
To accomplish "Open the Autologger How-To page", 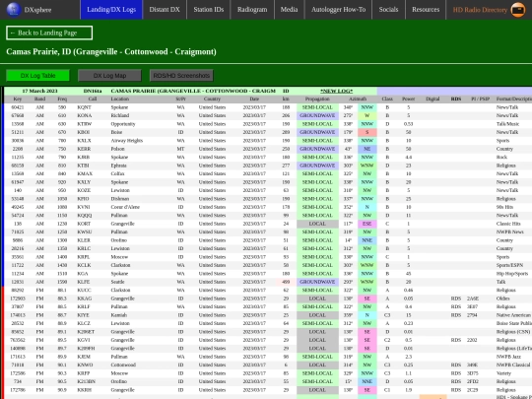I will point(338,10).
